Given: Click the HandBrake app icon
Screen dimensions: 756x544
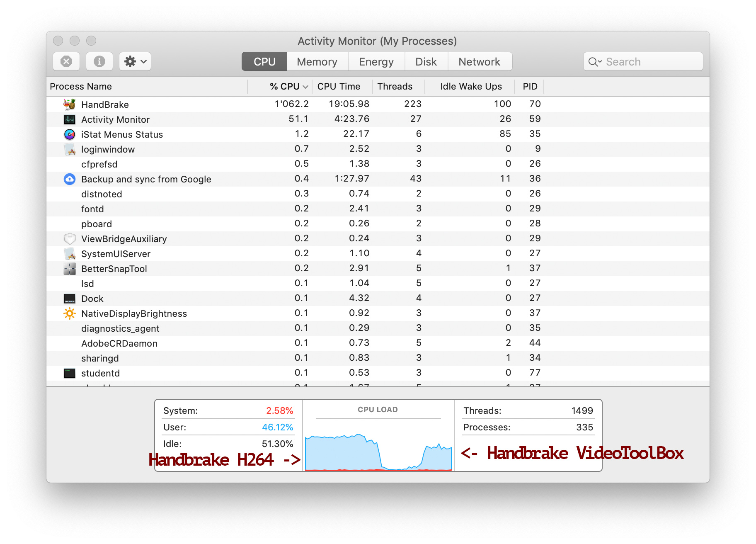Looking at the screenshot, I should 70,104.
